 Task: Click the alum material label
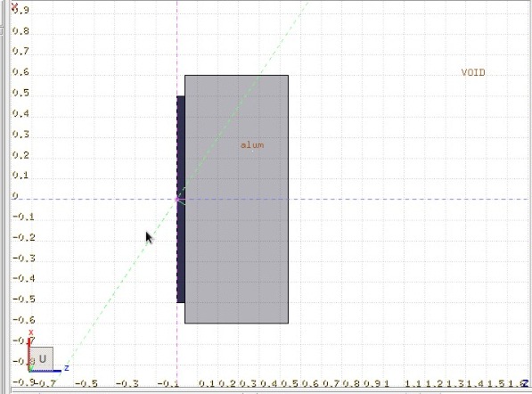click(x=252, y=145)
